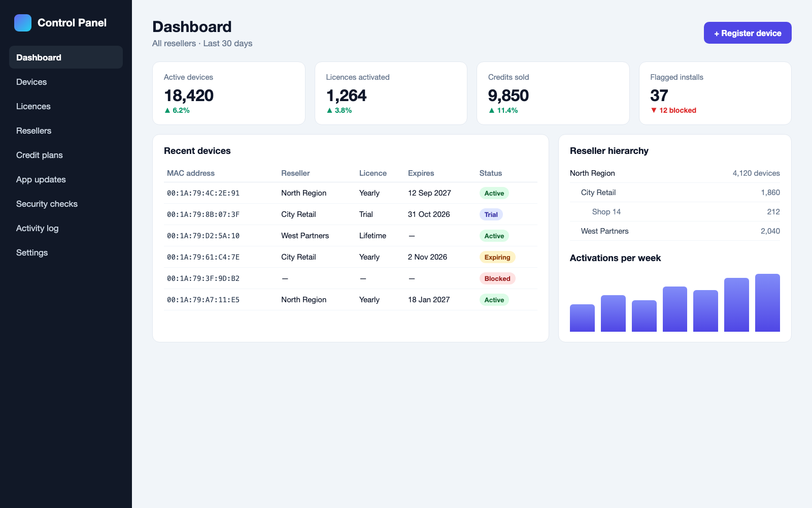Click the 4,120 devices count

[x=756, y=173]
